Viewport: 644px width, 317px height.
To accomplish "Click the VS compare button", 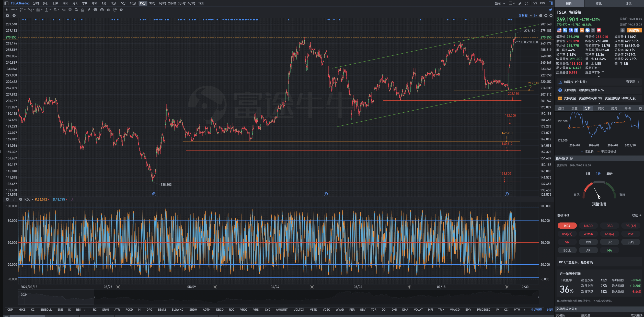I will [x=535, y=3].
